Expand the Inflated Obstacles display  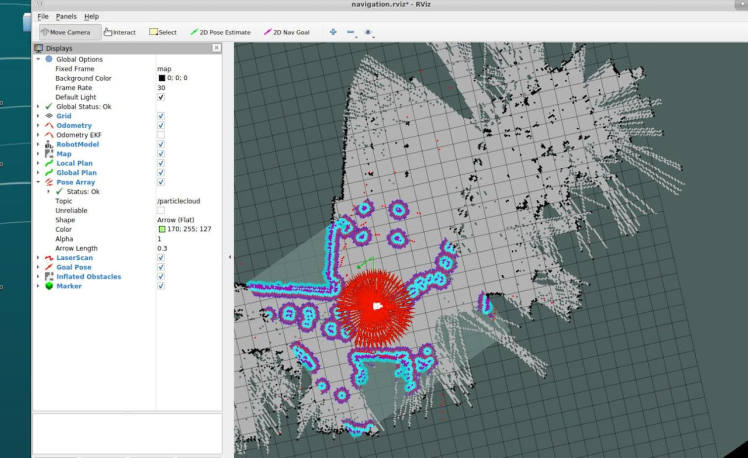click(x=38, y=277)
